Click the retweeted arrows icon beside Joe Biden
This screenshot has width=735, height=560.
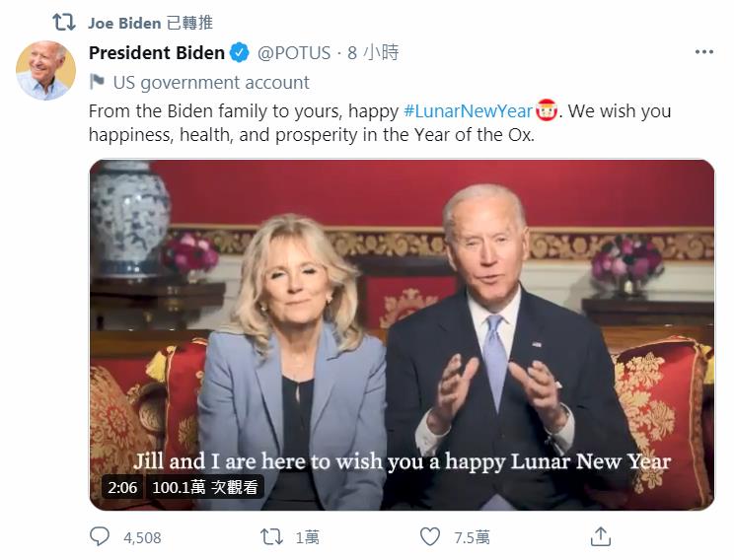click(63, 22)
